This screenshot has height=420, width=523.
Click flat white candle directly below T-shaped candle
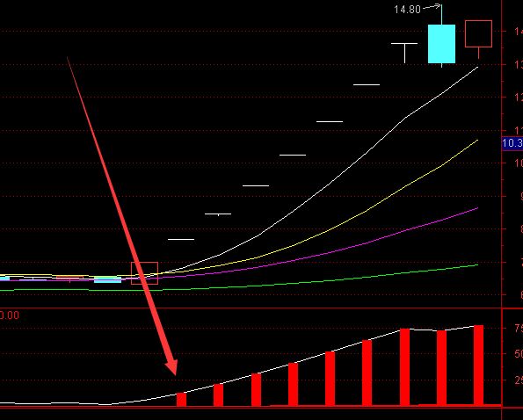click(367, 84)
